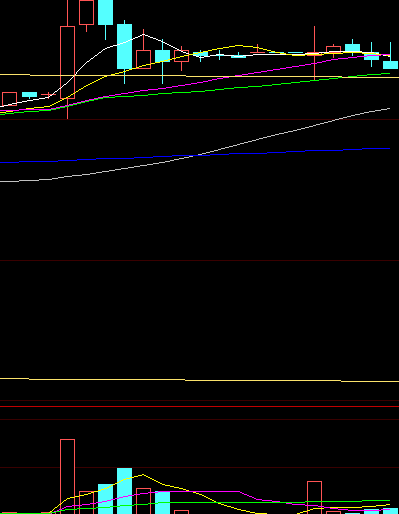Select the cyan candlestick cut off at the top

coord(105,12)
